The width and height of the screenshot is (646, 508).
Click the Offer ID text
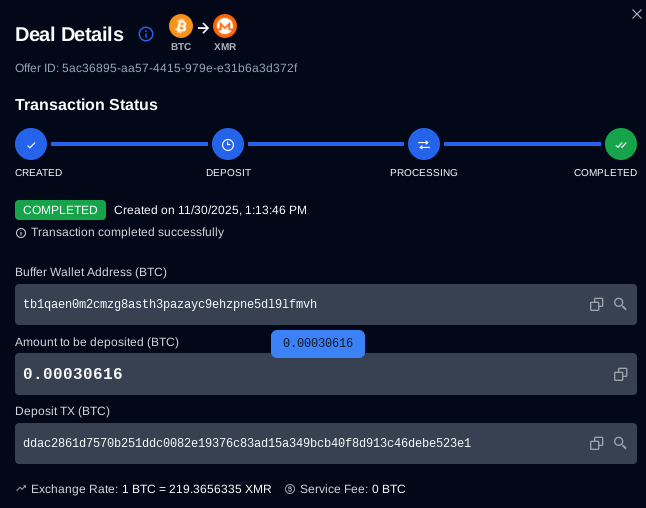(x=156, y=68)
